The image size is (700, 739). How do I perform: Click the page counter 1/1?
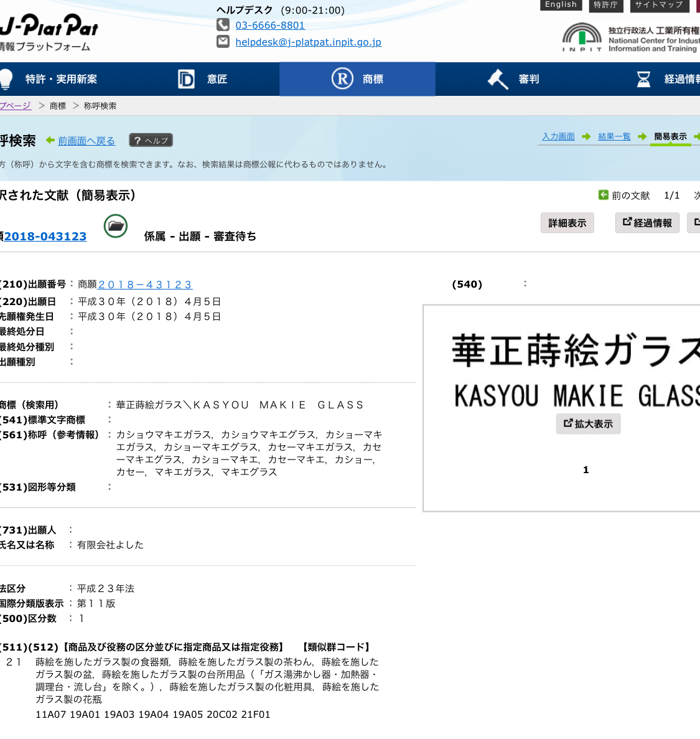(672, 195)
